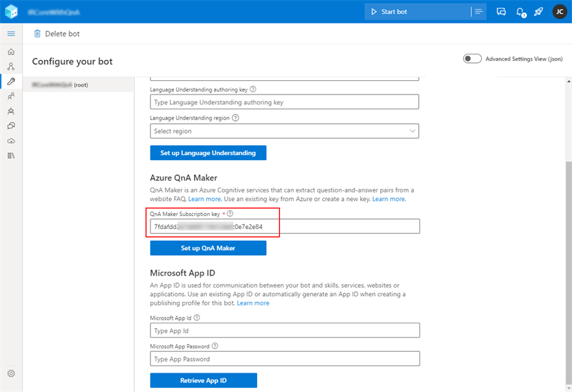Open the bot controller list next to Start bot
Image resolution: width=572 pixels, height=392 pixels.
point(478,12)
